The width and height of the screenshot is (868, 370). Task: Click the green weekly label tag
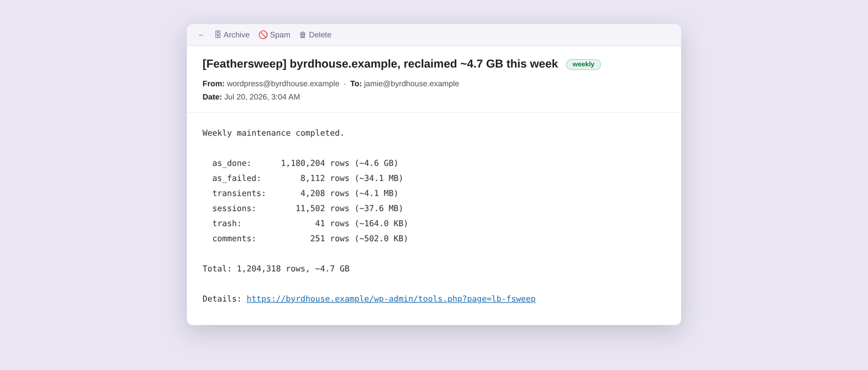583,64
